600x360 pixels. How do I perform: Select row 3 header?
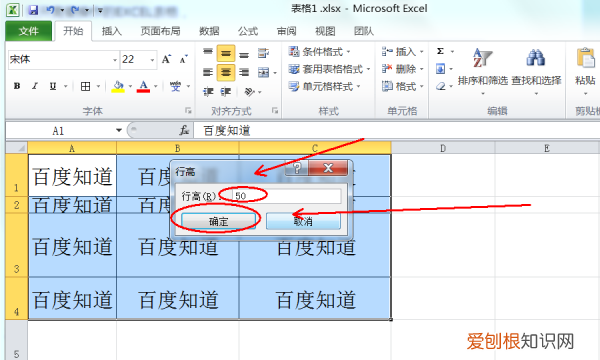coord(16,245)
